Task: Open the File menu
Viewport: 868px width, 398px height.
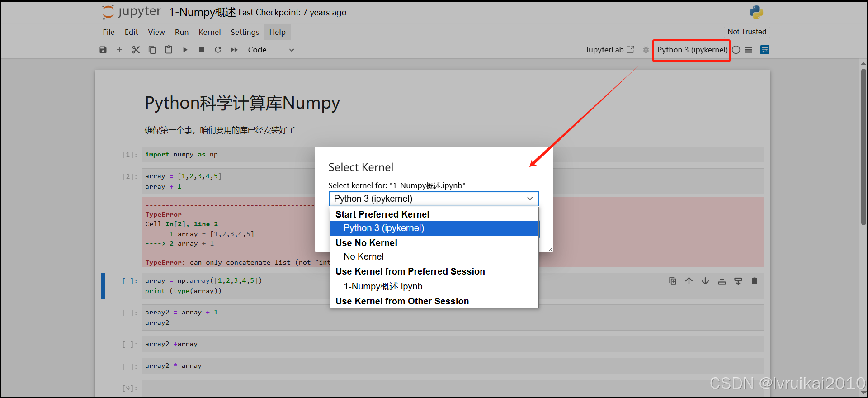Action: [108, 32]
